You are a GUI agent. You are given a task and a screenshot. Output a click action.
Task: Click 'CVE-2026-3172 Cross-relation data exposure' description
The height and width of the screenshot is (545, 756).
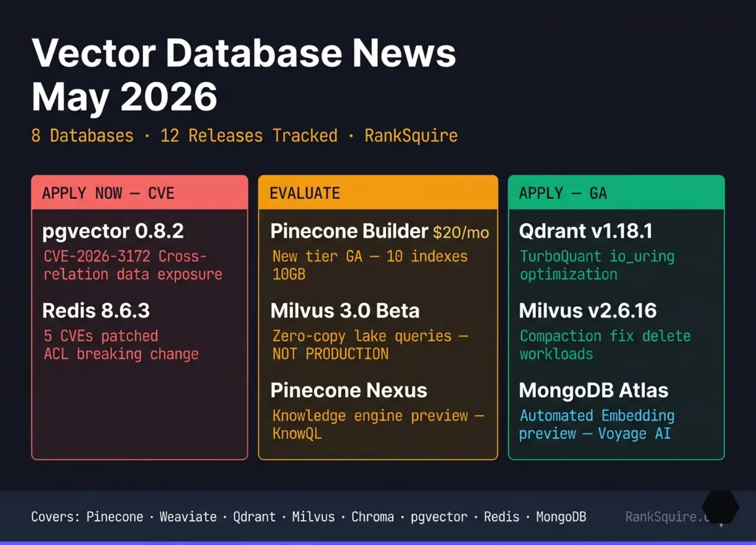[x=133, y=265]
